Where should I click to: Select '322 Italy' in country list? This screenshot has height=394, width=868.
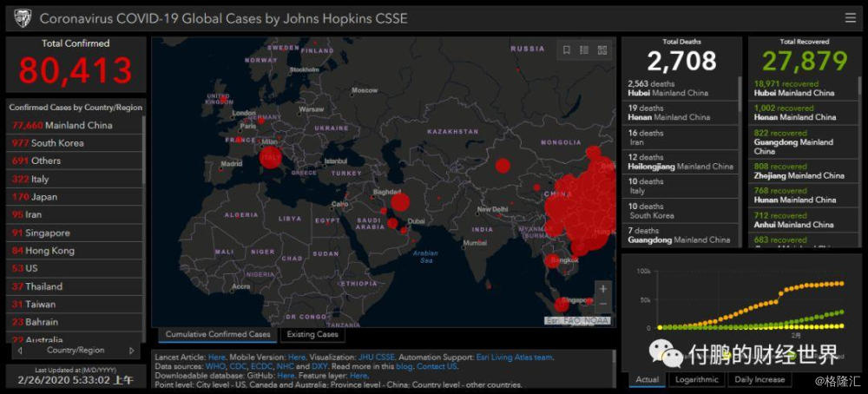(75, 179)
